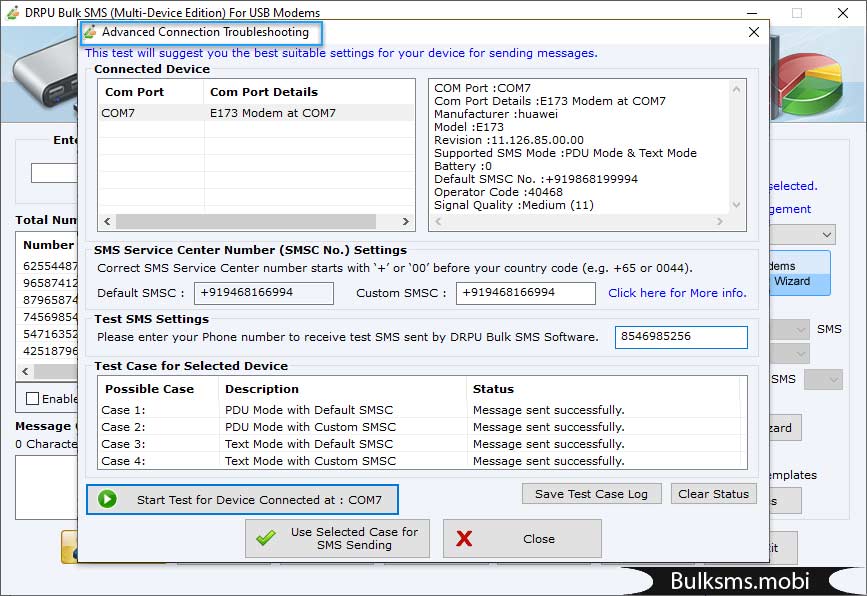Click the Default SMSC number field

click(x=264, y=293)
